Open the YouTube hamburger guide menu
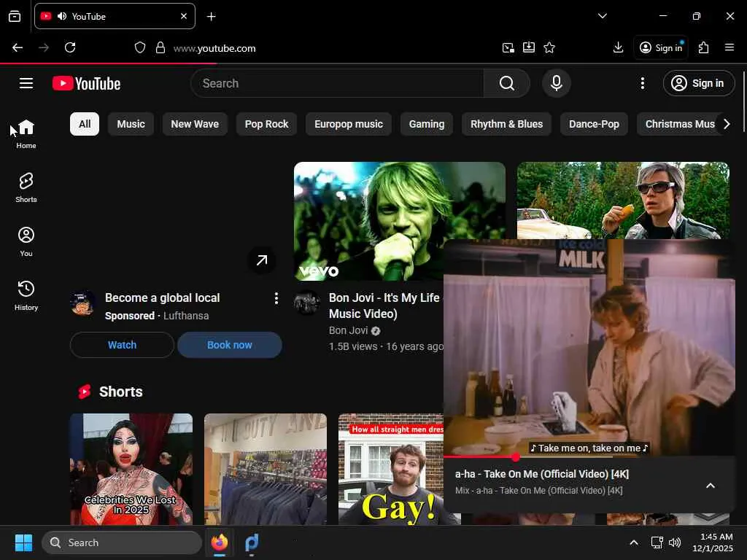Image resolution: width=747 pixels, height=560 pixels. 26,83
